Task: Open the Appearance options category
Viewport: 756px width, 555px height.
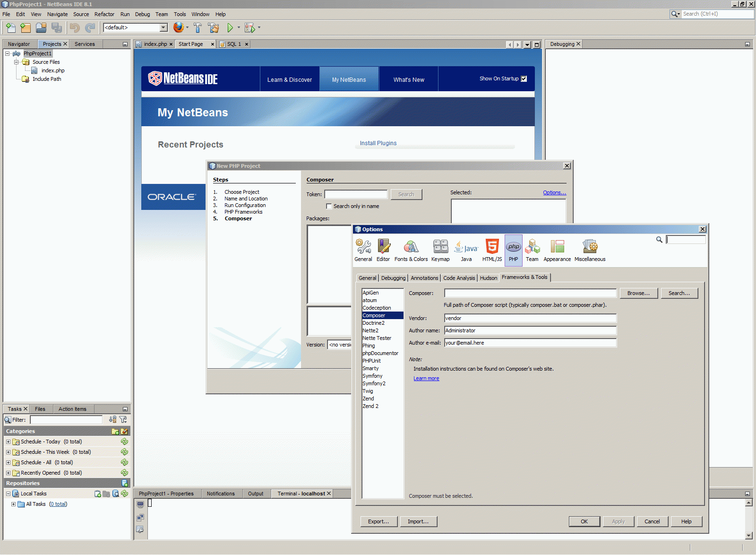Action: [x=557, y=251]
